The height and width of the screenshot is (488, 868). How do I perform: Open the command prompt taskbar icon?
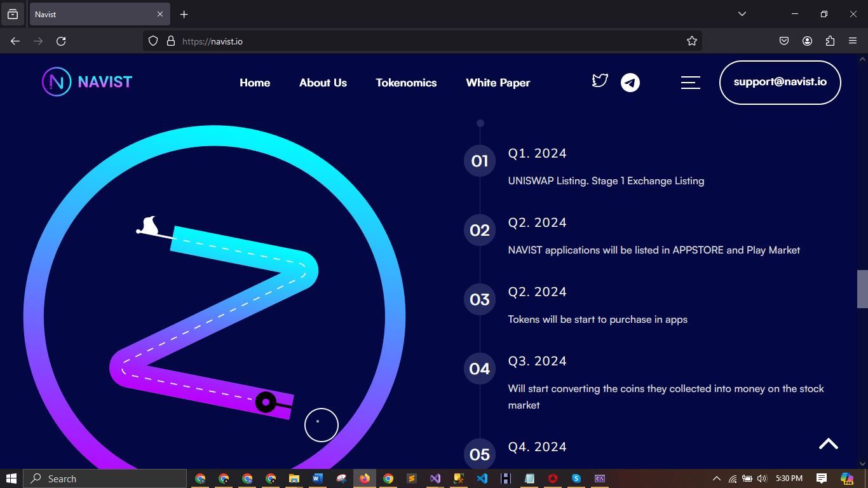pyautogui.click(x=600, y=478)
